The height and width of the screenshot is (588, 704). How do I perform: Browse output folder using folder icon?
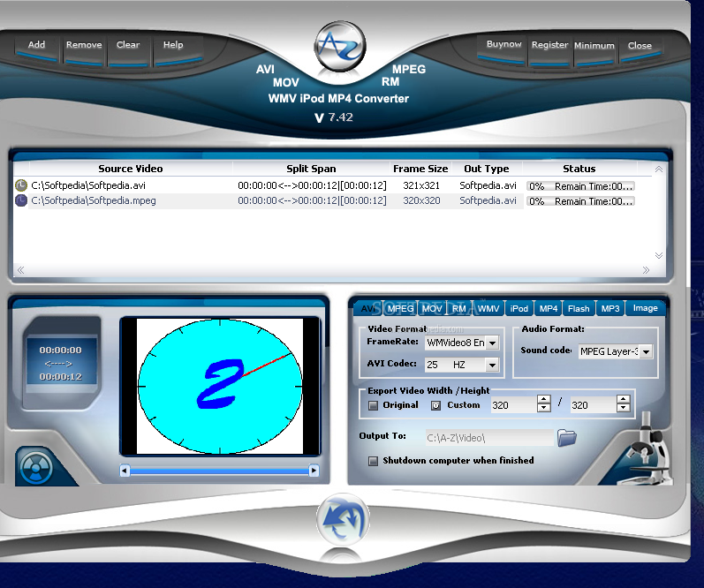click(566, 438)
